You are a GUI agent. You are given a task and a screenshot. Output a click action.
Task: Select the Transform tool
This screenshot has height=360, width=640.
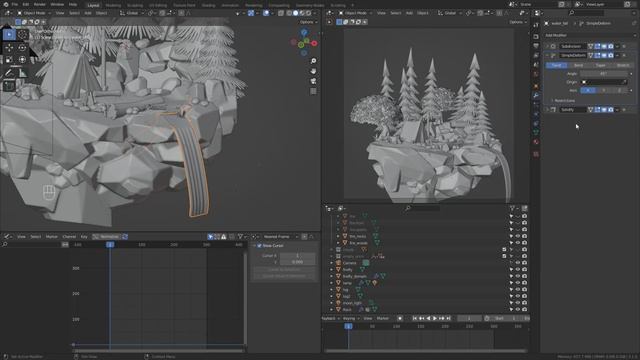pos(22,60)
